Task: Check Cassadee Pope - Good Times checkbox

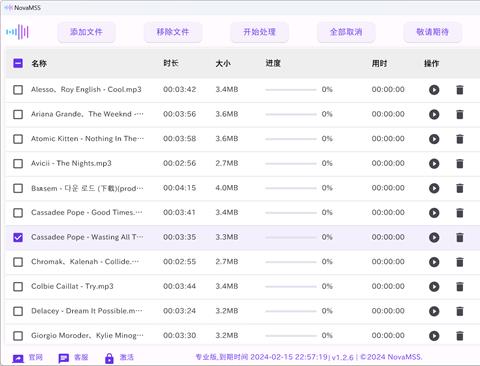Action: [18, 213]
